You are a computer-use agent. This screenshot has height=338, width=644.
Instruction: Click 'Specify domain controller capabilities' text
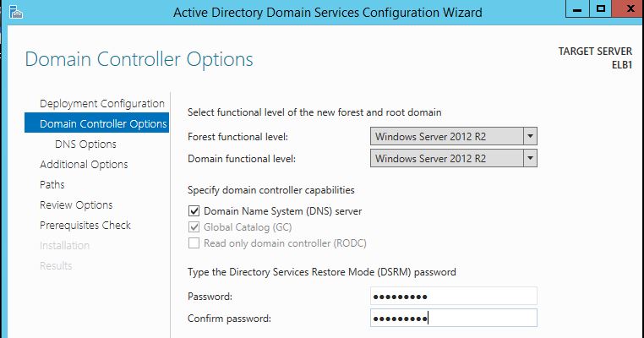[x=271, y=190]
